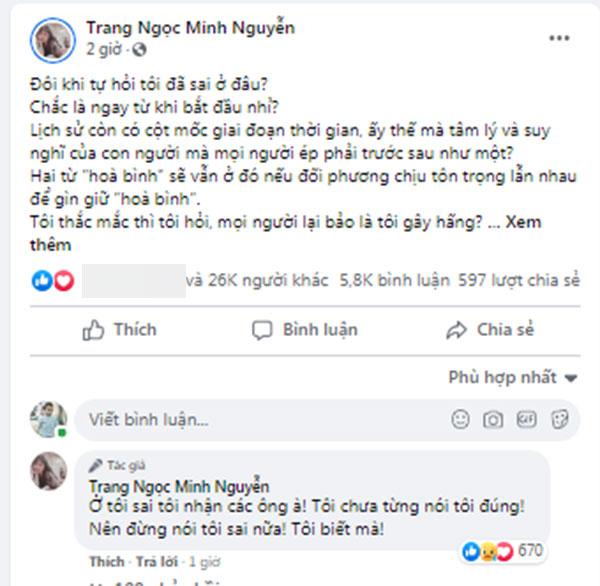Image resolution: width=600 pixels, height=586 pixels.
Task: Click the Thích thumbs-up button
Action: (120, 329)
